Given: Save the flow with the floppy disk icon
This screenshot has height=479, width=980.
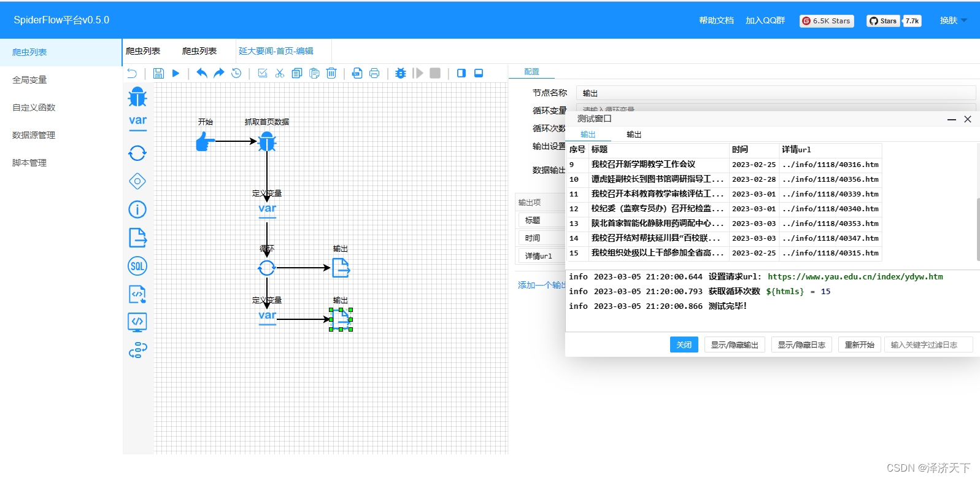Looking at the screenshot, I should pyautogui.click(x=158, y=73).
